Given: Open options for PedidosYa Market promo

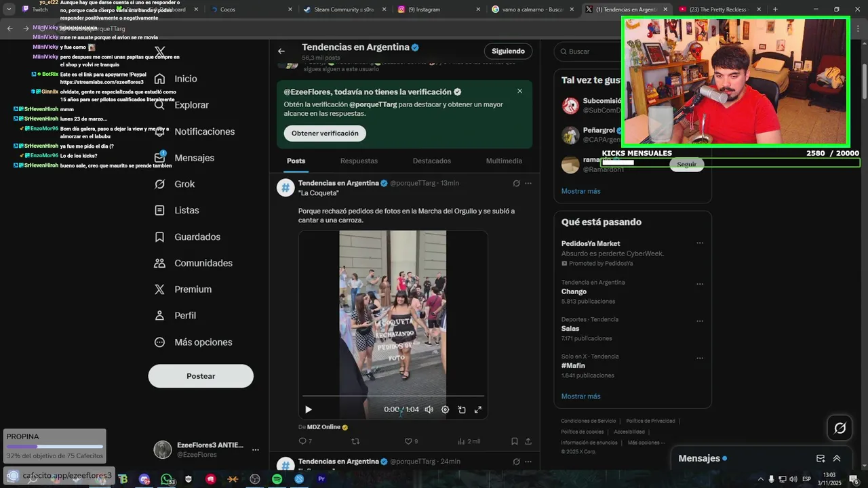Looking at the screenshot, I should point(700,243).
